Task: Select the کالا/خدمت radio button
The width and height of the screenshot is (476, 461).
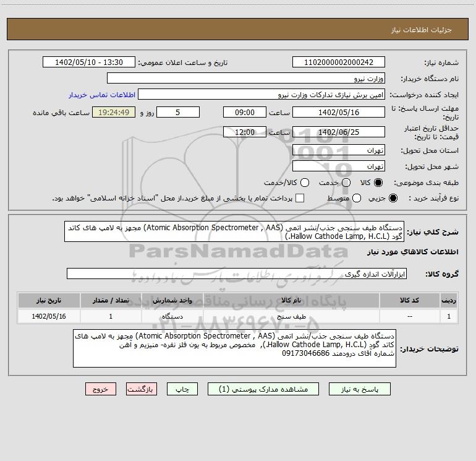Action: 305,183
